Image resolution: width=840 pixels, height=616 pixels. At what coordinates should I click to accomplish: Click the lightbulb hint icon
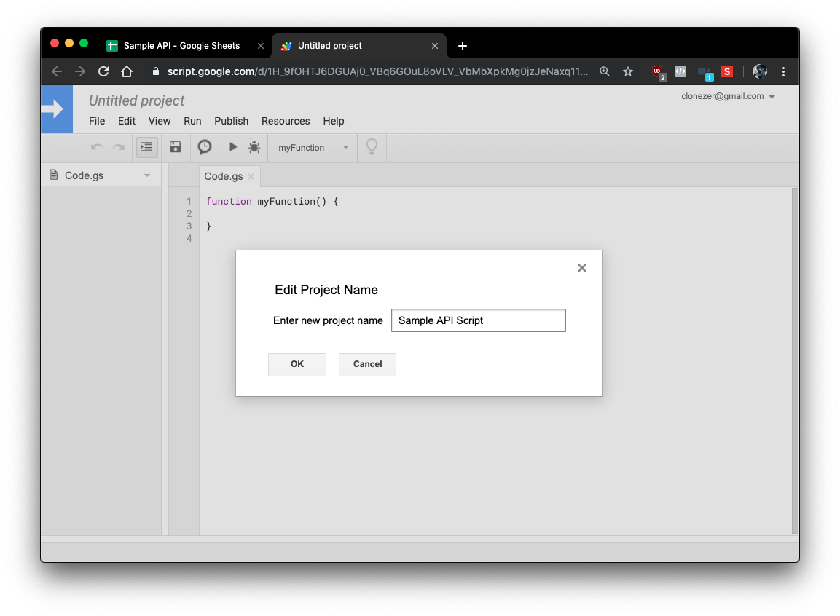(x=372, y=146)
